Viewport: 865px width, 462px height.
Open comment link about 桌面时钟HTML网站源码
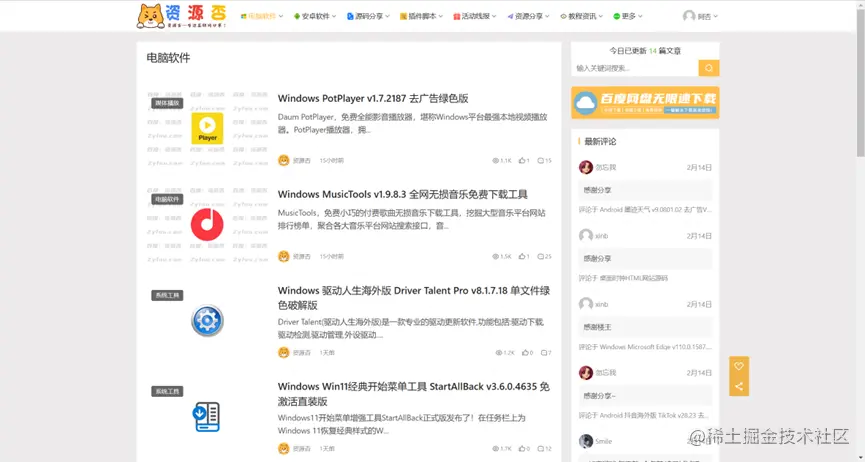pyautogui.click(x=623, y=278)
